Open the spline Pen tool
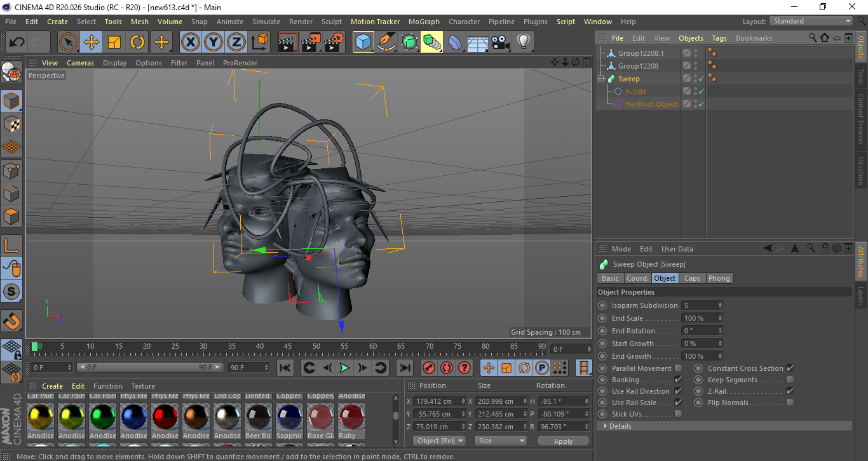The image size is (868, 461). (386, 43)
